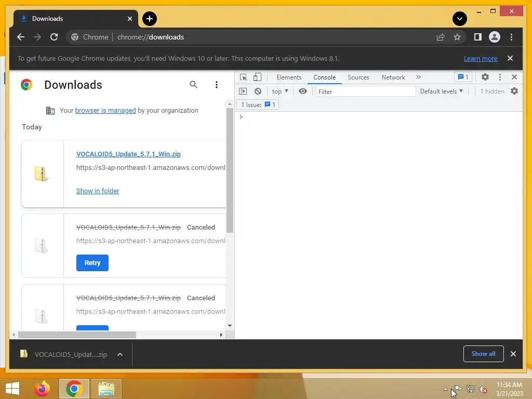Viewport: 532px width, 399px height.
Task: Click the scroll right arrow of downloads list
Action: click(221, 335)
